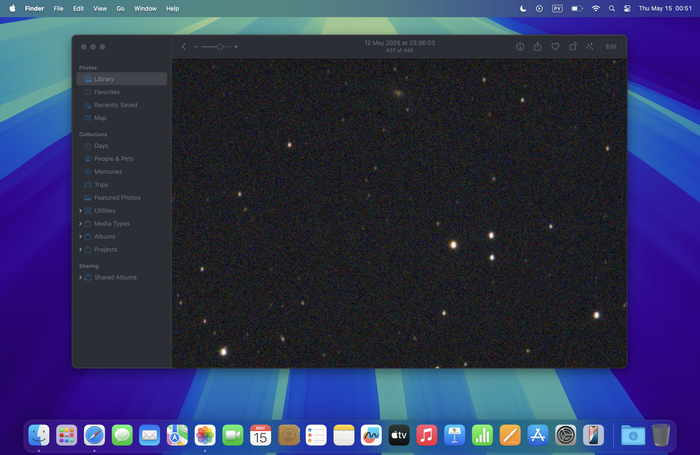Open Memories in the sidebar
Screen dimensions: 700x455
(x=108, y=171)
